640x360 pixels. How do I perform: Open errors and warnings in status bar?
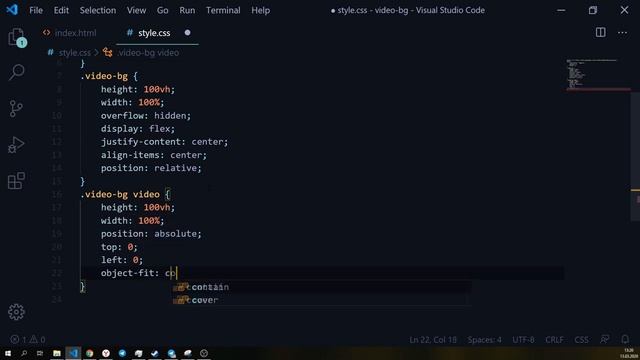click(x=28, y=339)
